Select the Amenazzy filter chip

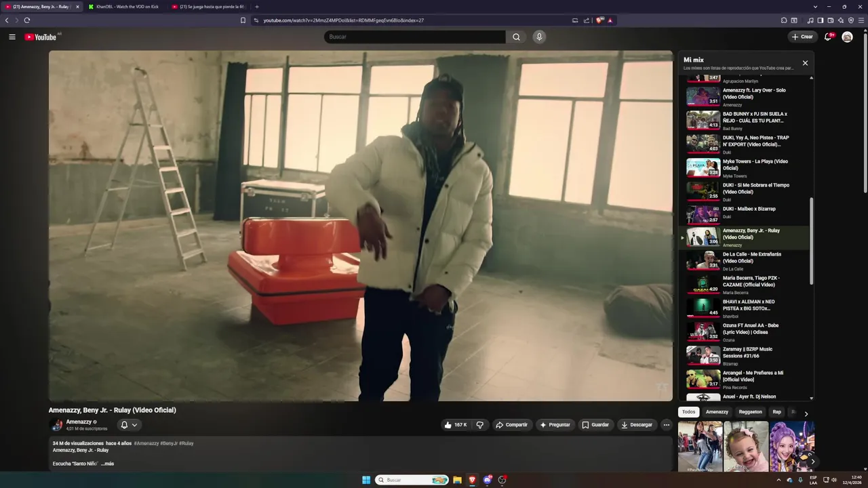click(x=717, y=412)
